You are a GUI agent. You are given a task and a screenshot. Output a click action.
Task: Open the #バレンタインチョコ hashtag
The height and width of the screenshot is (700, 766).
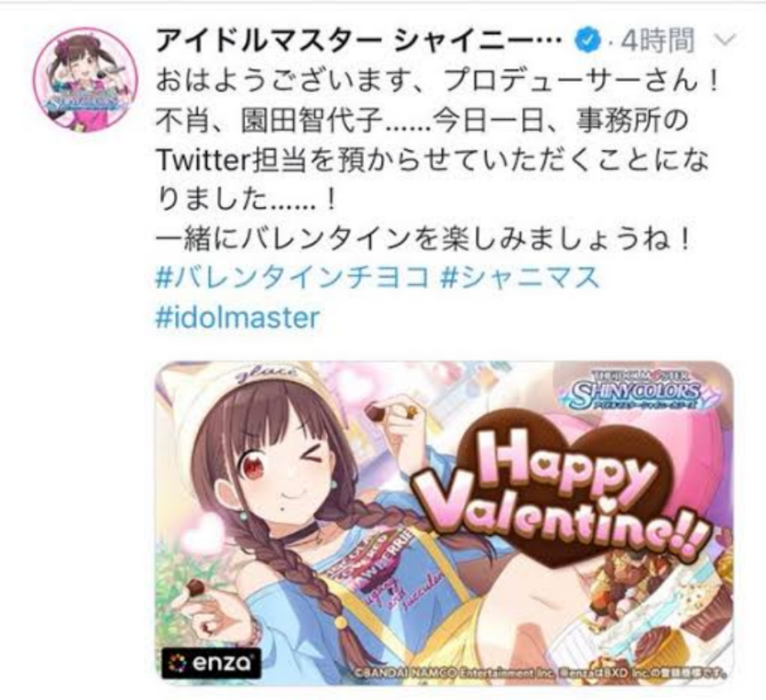(292, 278)
